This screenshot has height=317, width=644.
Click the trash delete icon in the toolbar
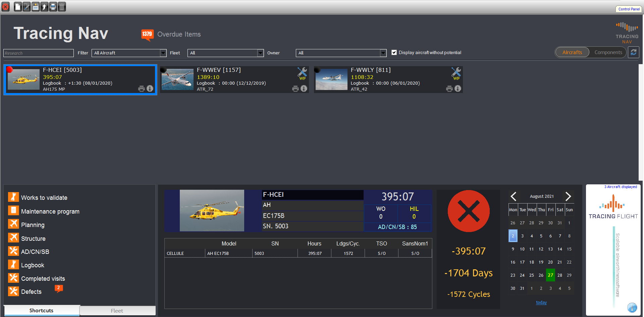[62, 6]
